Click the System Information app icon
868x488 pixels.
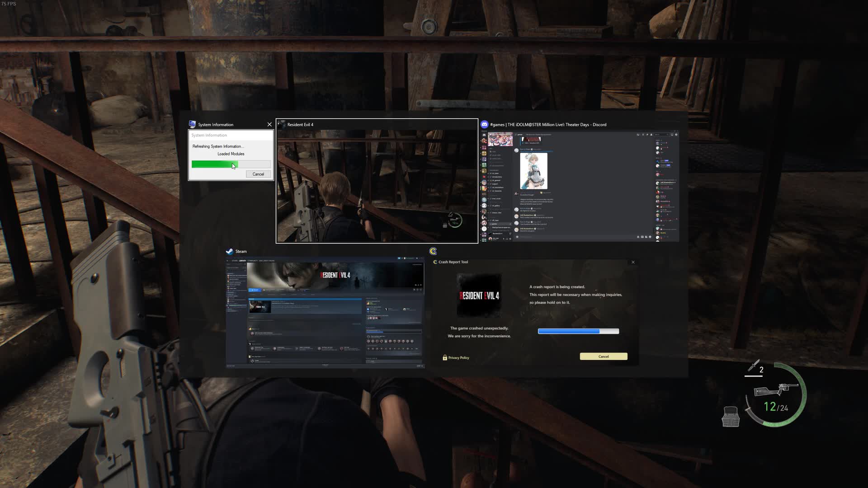[x=192, y=124]
